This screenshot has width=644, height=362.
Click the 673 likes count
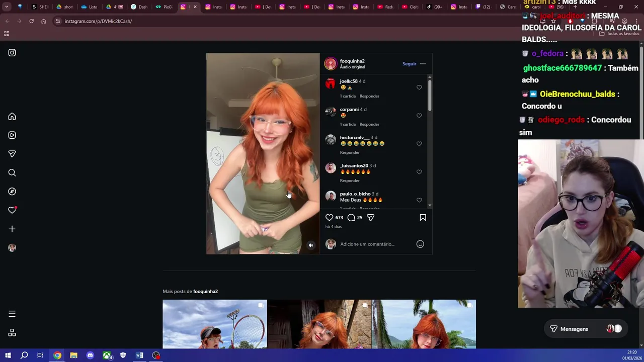[339, 218]
